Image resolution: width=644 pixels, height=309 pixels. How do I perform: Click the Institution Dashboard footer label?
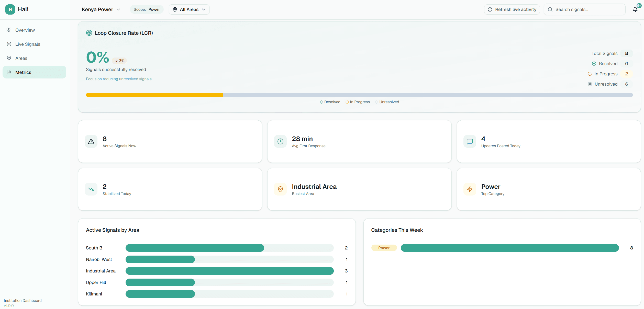pos(23,301)
